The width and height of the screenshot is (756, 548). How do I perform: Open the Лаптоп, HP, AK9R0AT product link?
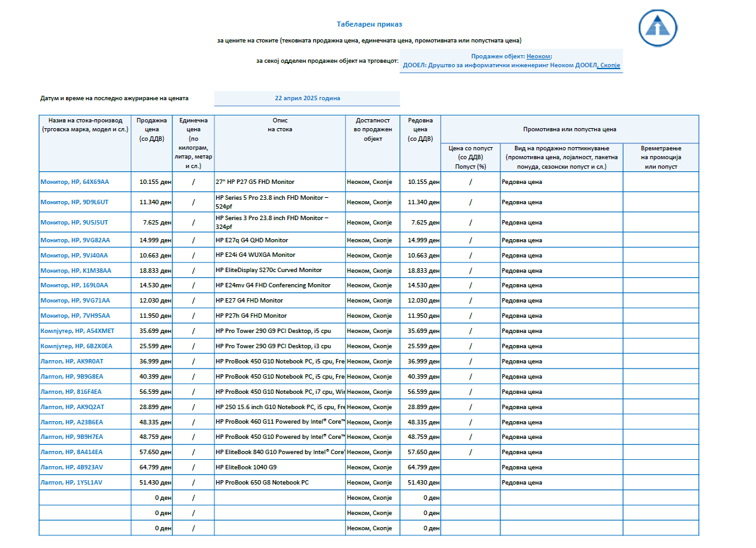click(x=72, y=361)
